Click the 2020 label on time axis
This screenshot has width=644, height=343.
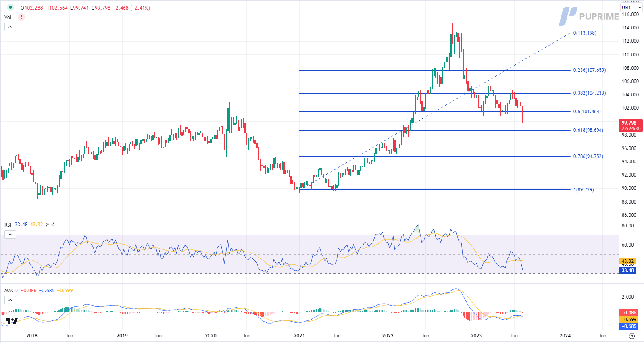pyautogui.click(x=211, y=336)
